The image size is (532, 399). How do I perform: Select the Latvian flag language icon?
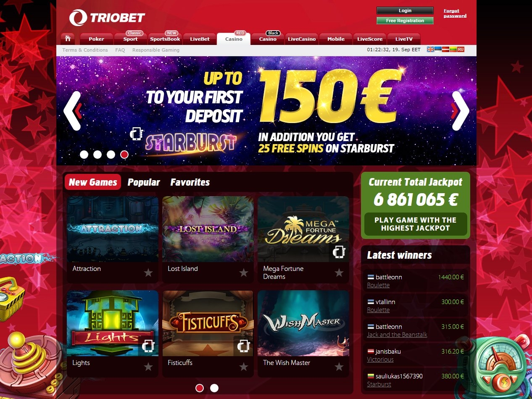pos(445,50)
